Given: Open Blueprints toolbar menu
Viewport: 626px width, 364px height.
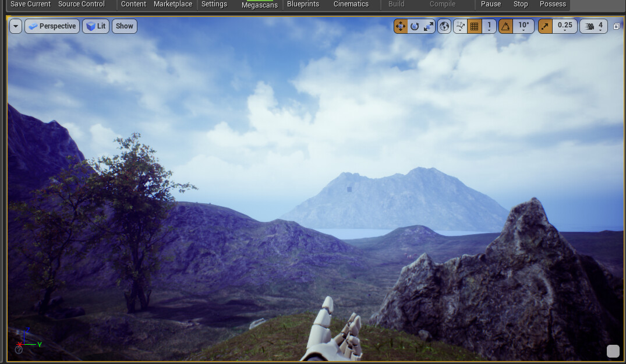Looking at the screenshot, I should coord(303,4).
